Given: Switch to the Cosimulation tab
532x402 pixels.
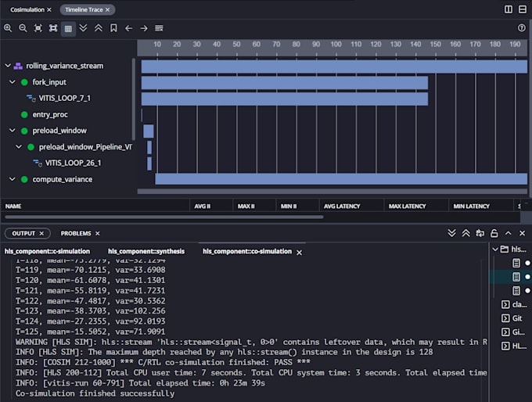Looking at the screenshot, I should click(27, 9).
